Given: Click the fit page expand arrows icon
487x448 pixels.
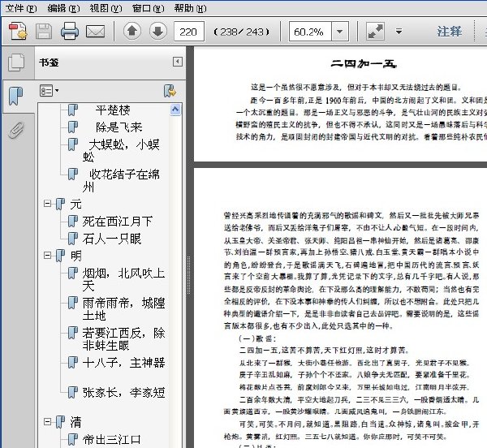Looking at the screenshot, I should (x=376, y=32).
